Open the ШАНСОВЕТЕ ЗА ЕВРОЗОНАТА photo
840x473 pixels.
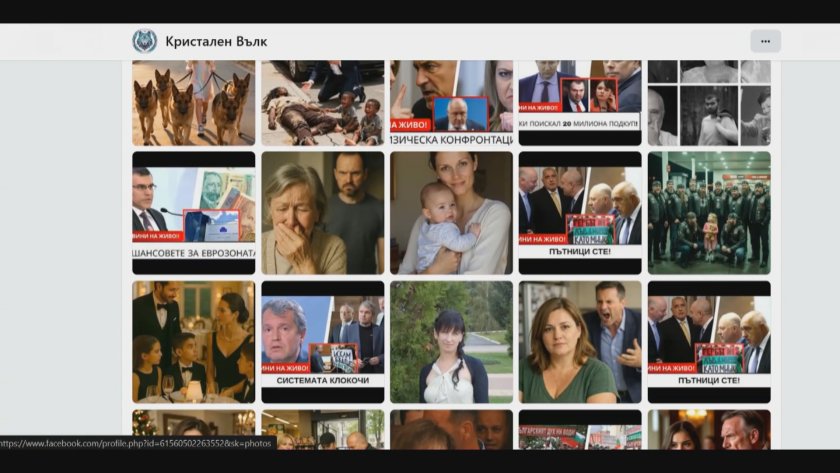193,212
